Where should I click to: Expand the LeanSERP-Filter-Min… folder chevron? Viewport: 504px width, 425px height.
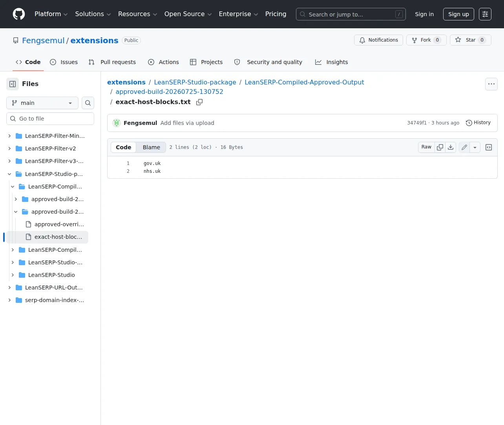9,136
